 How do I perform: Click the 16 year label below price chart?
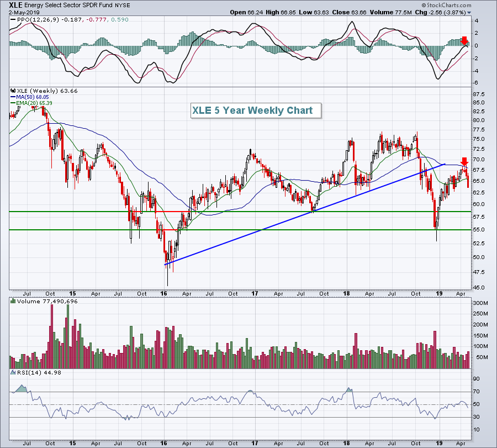(x=163, y=293)
